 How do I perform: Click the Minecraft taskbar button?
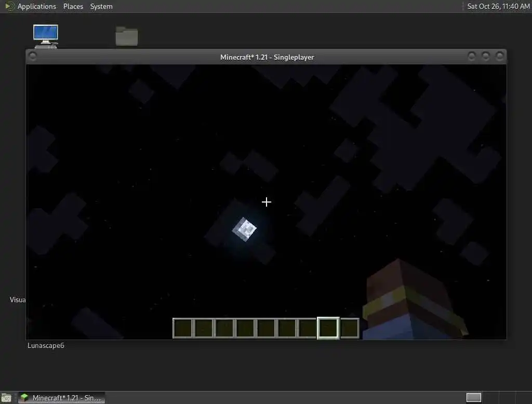pos(61,398)
